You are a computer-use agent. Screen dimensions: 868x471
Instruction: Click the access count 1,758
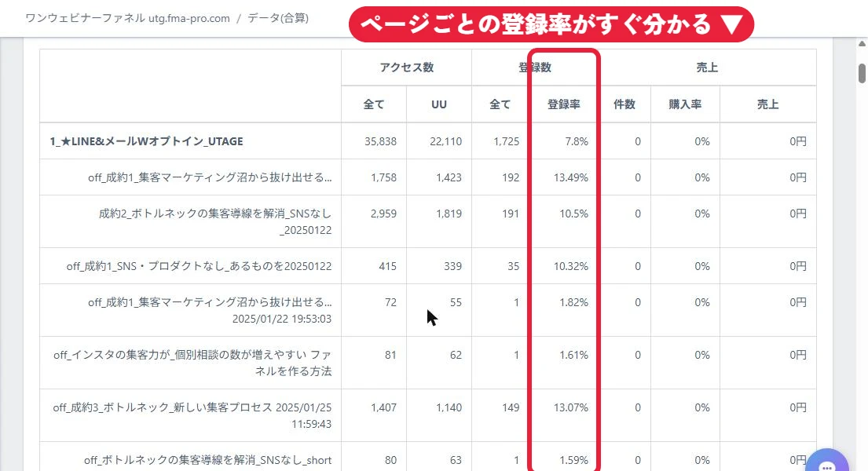tap(383, 177)
